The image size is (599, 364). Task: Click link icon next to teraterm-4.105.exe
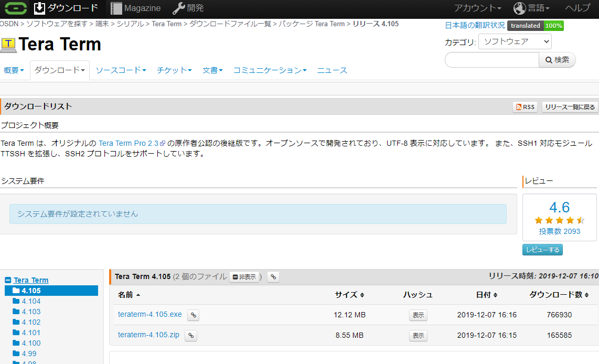[x=194, y=315]
